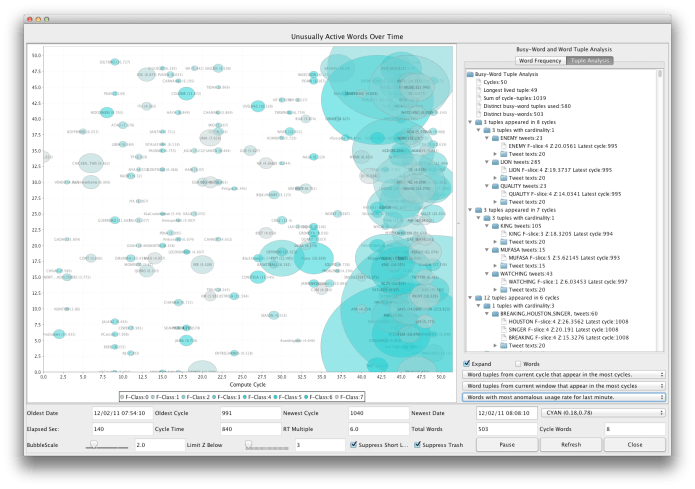
Task: Click the WATCHING tweets folder icon
Action: pyautogui.click(x=498, y=274)
